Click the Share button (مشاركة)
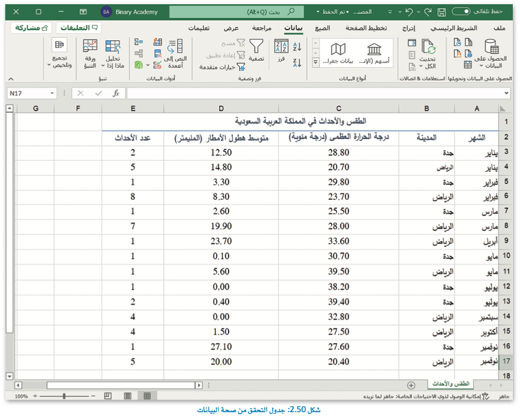 click(x=32, y=28)
